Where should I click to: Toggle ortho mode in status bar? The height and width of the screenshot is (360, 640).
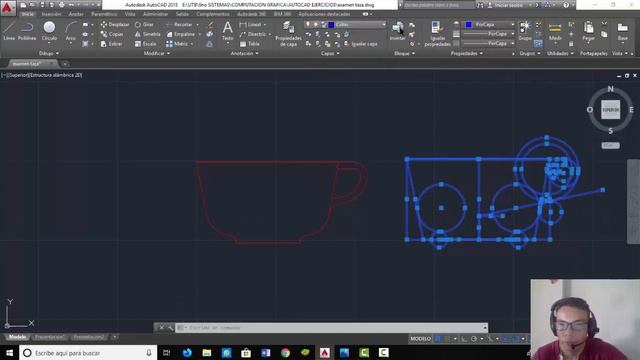pos(464,339)
